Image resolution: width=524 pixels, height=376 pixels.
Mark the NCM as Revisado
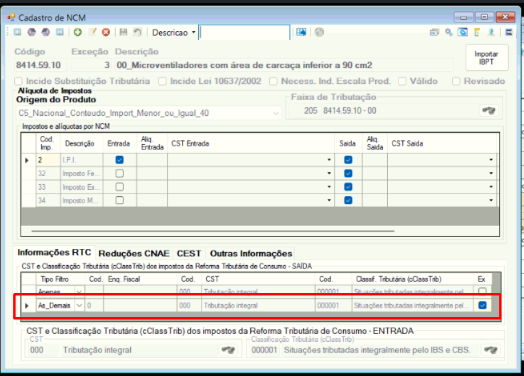point(456,81)
